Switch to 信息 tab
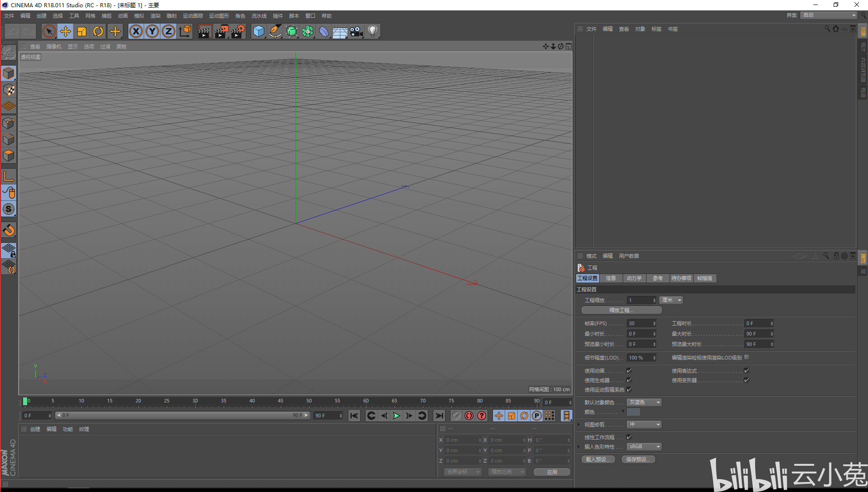This screenshot has height=492, width=868. [611, 278]
